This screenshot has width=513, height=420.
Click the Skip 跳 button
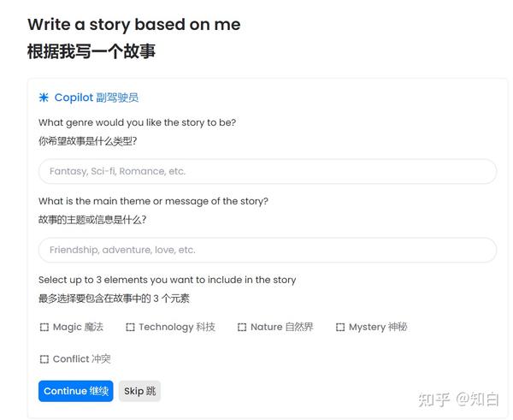(139, 391)
